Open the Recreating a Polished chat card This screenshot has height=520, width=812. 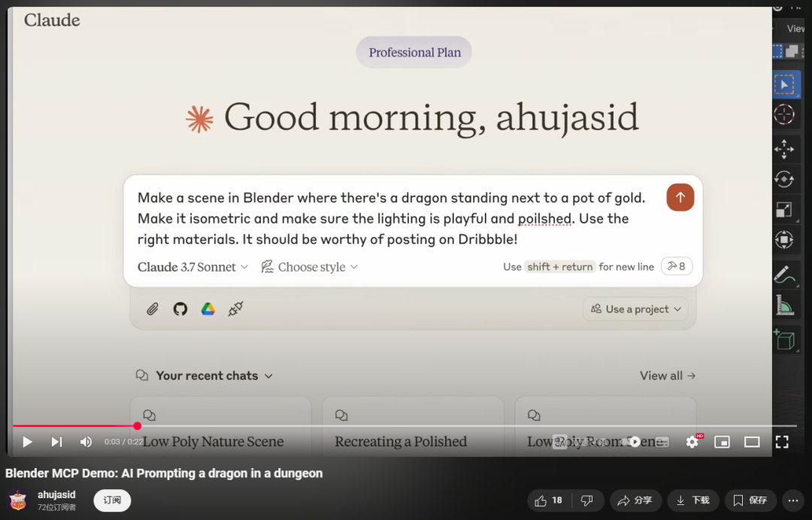click(413, 427)
